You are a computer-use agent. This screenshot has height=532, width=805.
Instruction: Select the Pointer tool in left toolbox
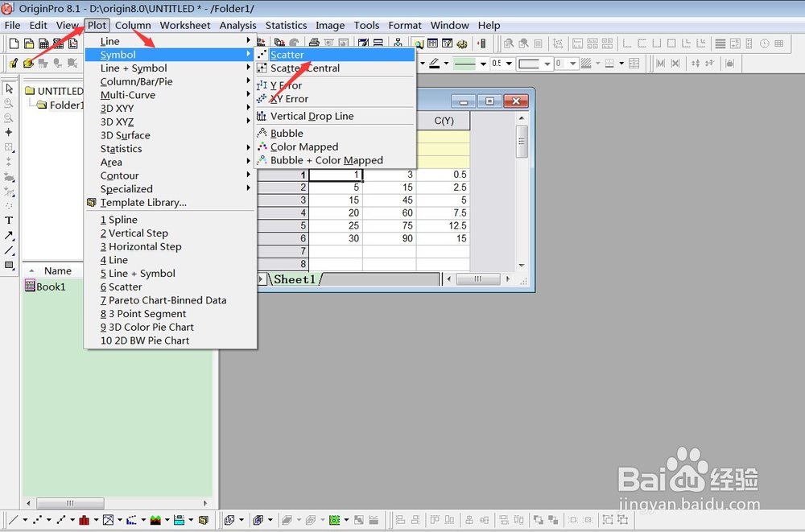pos(9,89)
